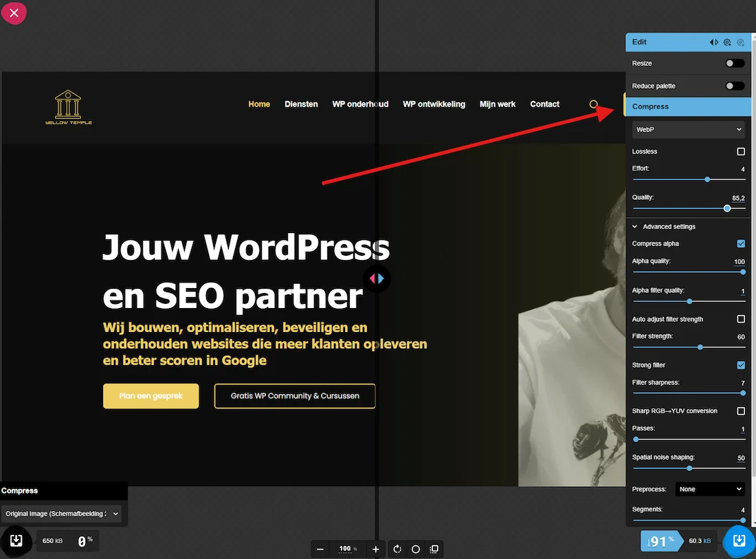Open the Preprocess dropdown set to None
Viewport: 756px width, 559px height.
[x=710, y=490]
